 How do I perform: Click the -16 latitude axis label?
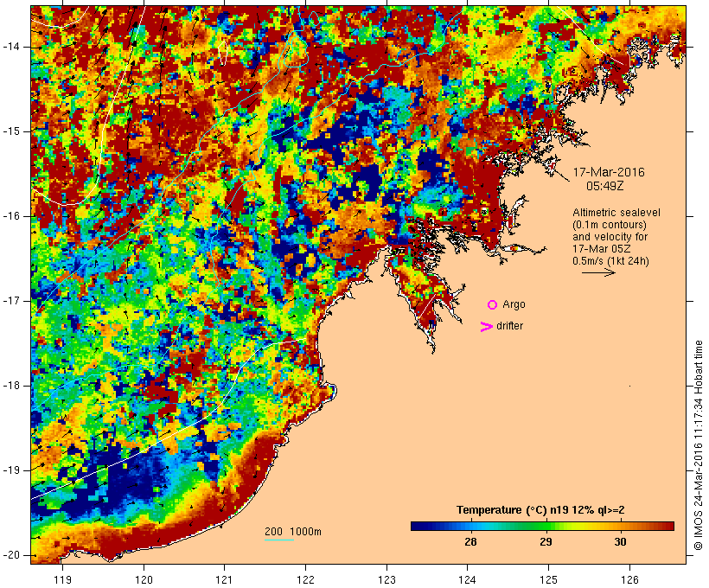pyautogui.click(x=11, y=216)
